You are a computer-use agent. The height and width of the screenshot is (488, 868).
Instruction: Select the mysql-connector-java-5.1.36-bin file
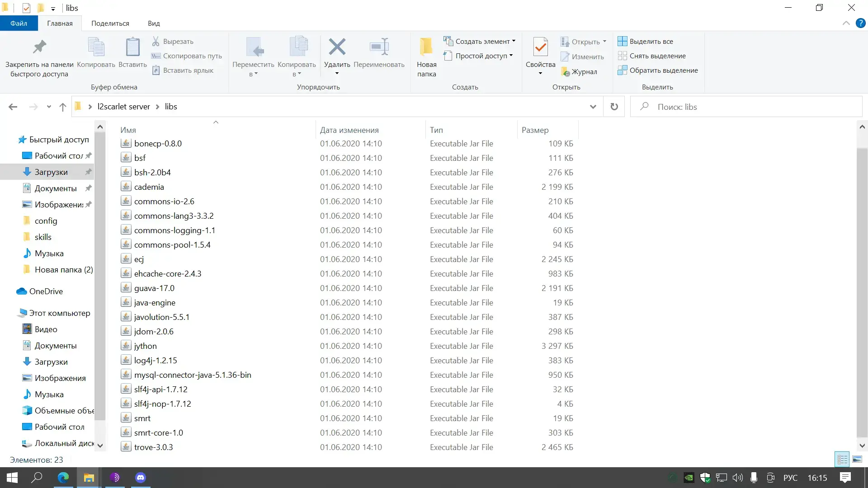click(x=193, y=375)
